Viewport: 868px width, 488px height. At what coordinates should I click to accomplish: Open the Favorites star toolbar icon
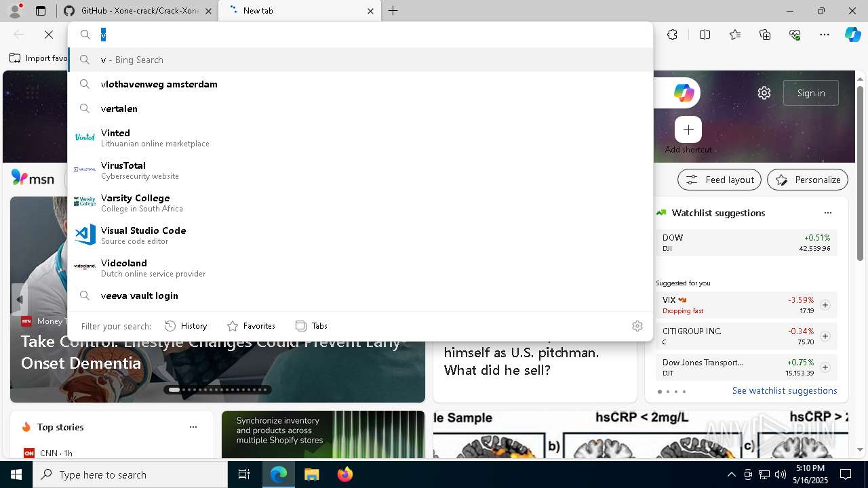coord(735,35)
